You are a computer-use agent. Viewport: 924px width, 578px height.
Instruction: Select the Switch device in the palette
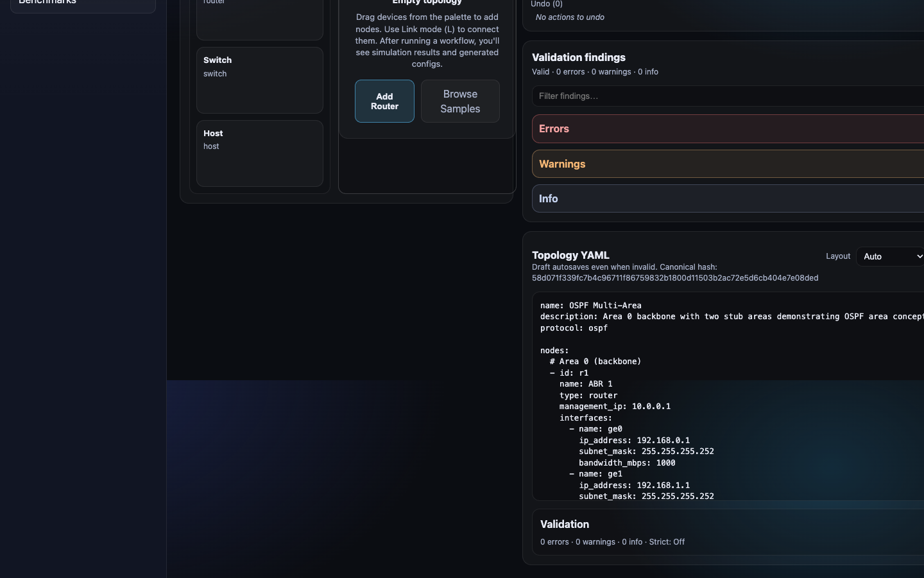click(259, 80)
